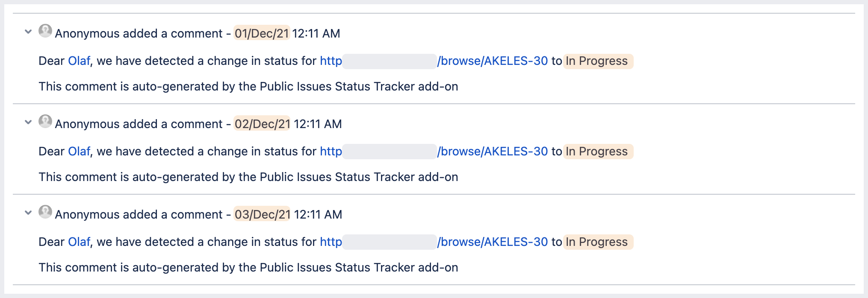Collapse the 03/Dec/21 comment chevron

(28, 213)
